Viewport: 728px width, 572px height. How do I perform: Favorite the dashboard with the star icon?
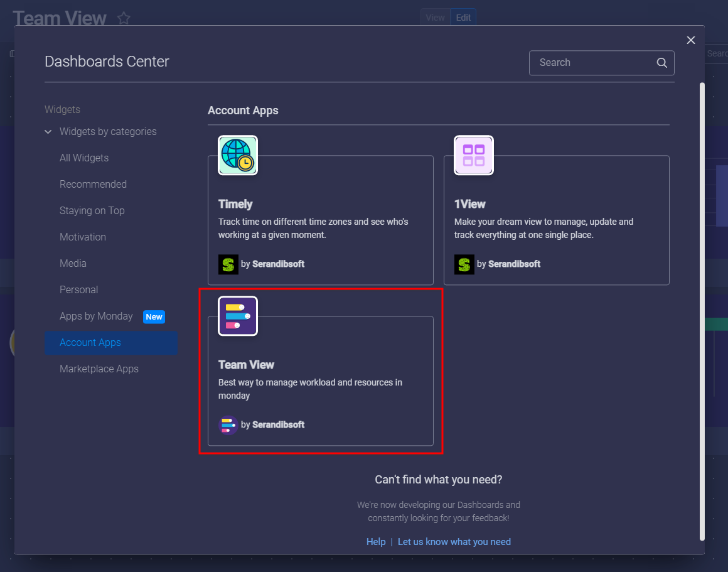click(x=124, y=18)
